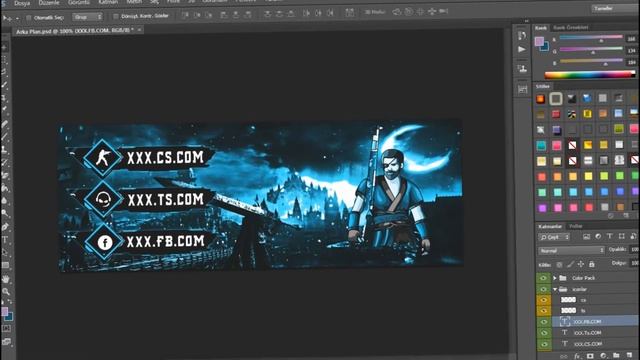Click the B color slider
The height and width of the screenshot is (360, 640).
click(591, 62)
